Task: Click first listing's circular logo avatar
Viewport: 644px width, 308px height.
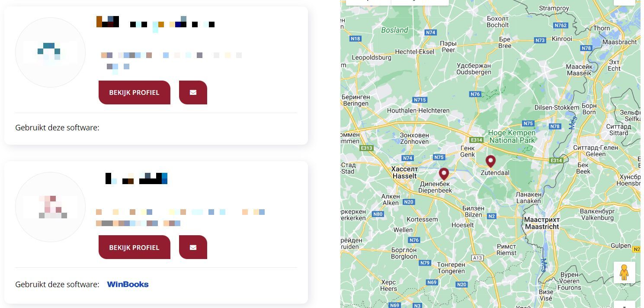Action: tap(50, 52)
